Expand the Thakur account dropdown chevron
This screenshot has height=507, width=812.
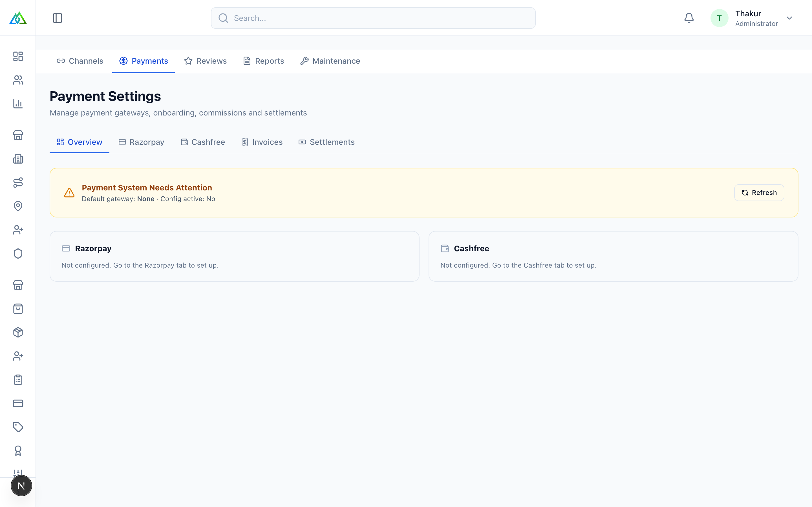789,18
